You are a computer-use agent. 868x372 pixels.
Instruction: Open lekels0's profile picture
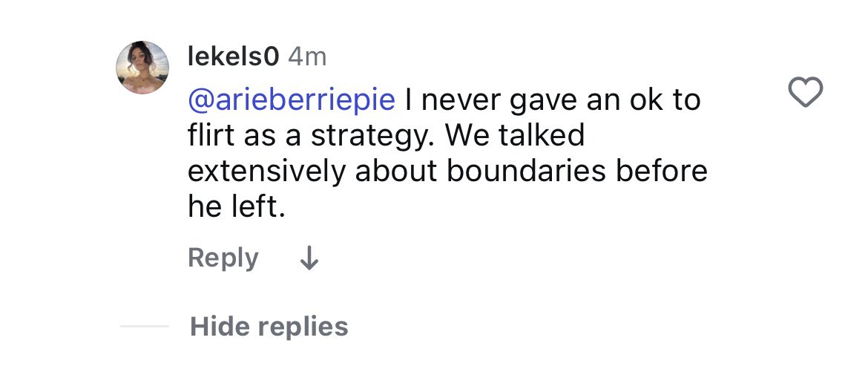tap(142, 68)
